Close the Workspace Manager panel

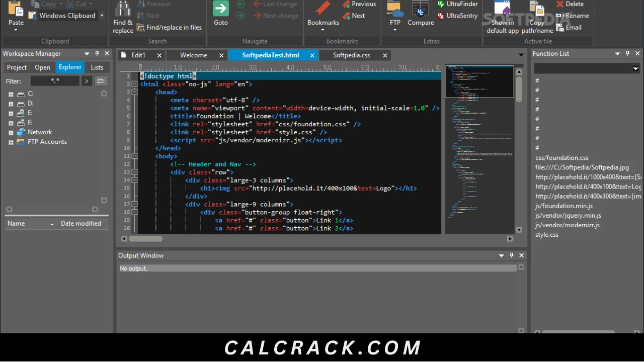click(107, 53)
